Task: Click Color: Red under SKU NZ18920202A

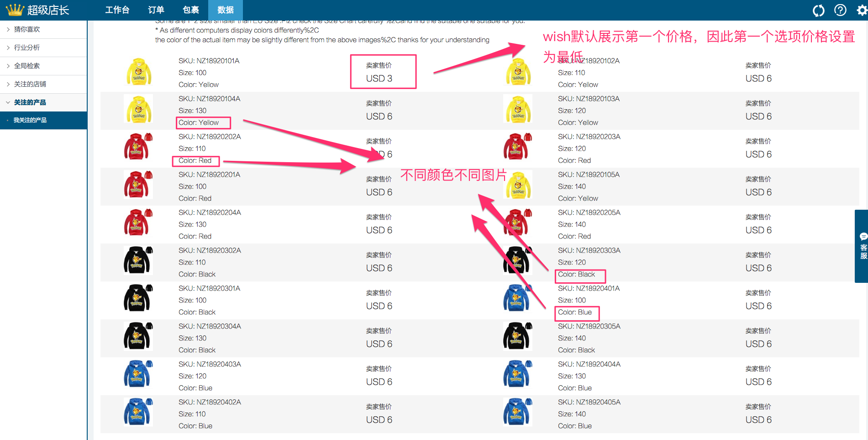Action: coord(195,160)
